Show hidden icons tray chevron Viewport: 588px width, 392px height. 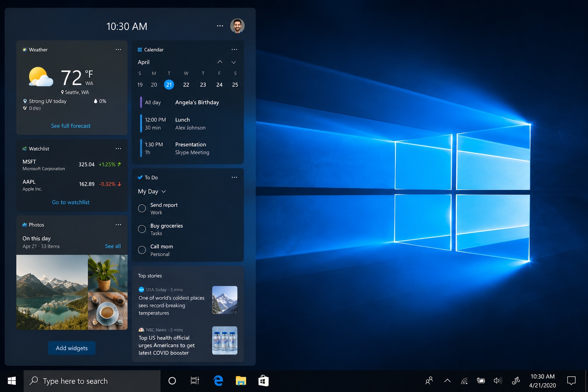[x=447, y=381]
